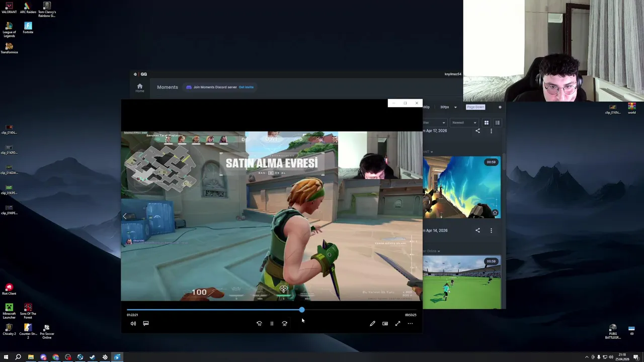Open the pencil edit tool in player
644x362 pixels.
point(372,324)
